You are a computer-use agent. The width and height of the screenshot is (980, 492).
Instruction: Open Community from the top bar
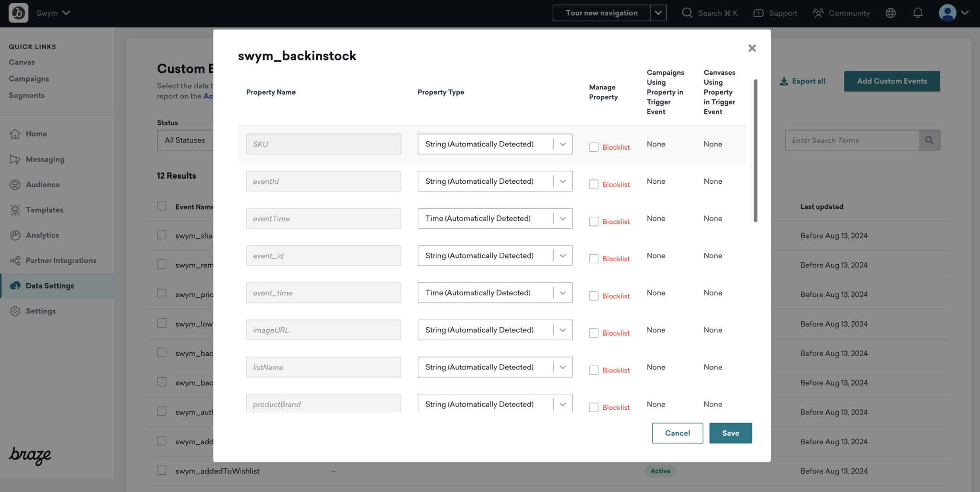(841, 13)
